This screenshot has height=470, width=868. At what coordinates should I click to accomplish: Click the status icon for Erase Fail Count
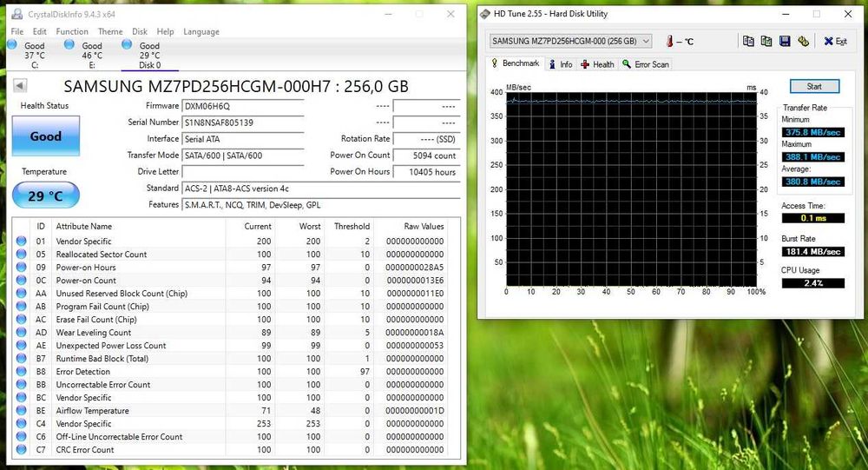pos(21,319)
